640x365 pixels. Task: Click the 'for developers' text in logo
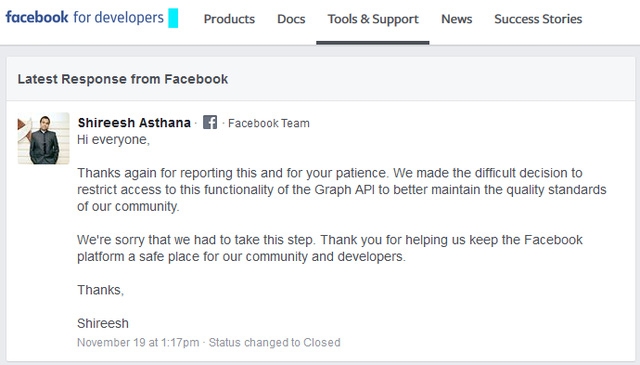point(118,18)
